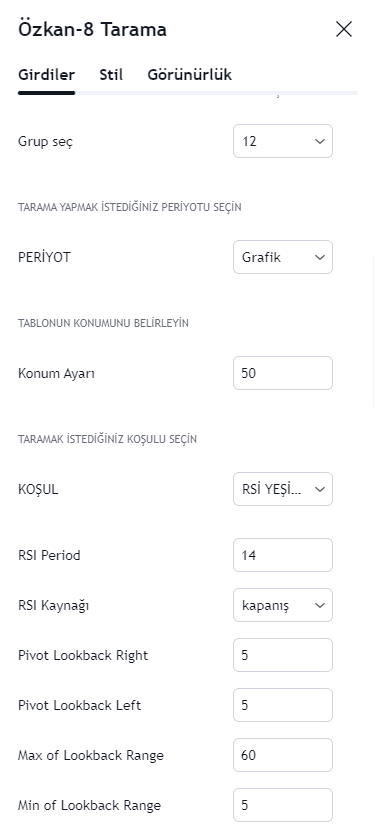The height and width of the screenshot is (836, 374).
Task: Select the Min of Lookback Range field
Action: 283,805
